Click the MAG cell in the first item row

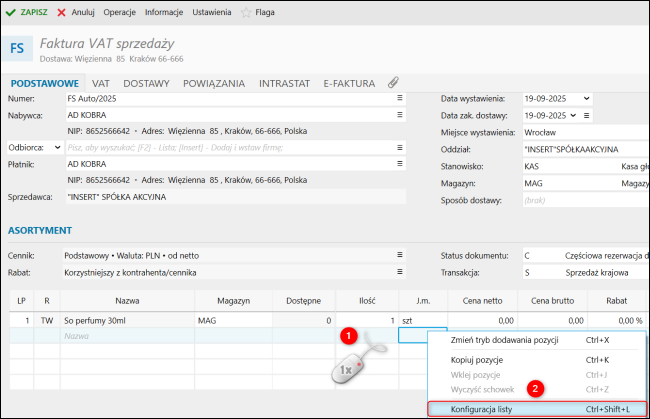(233, 320)
